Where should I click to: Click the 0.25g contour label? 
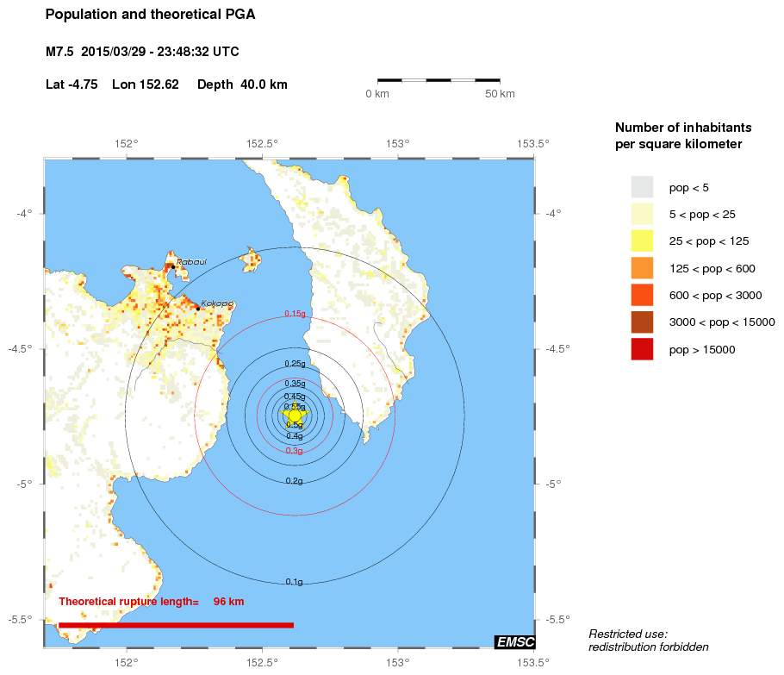pos(295,364)
